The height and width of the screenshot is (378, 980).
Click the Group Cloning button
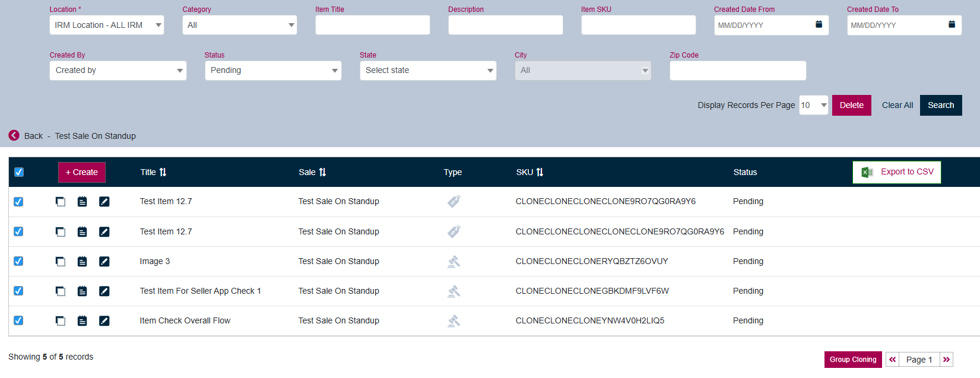point(853,360)
